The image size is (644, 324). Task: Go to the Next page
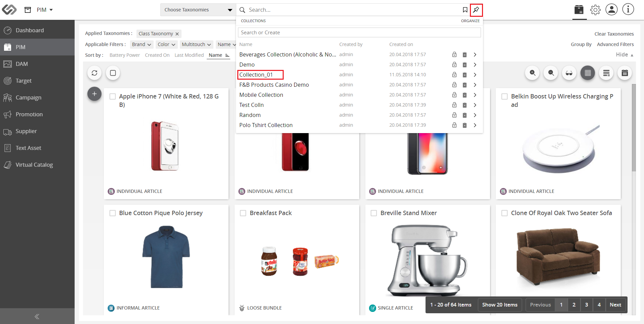(615, 305)
